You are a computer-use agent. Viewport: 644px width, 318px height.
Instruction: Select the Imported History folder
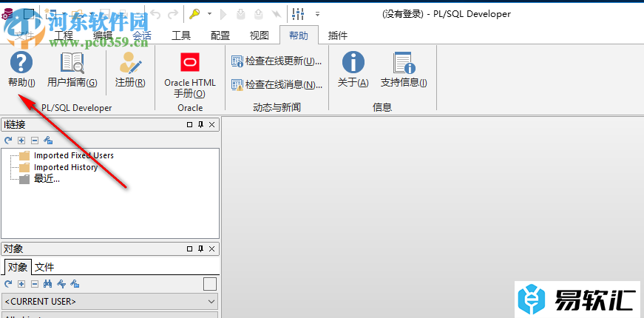(x=66, y=167)
